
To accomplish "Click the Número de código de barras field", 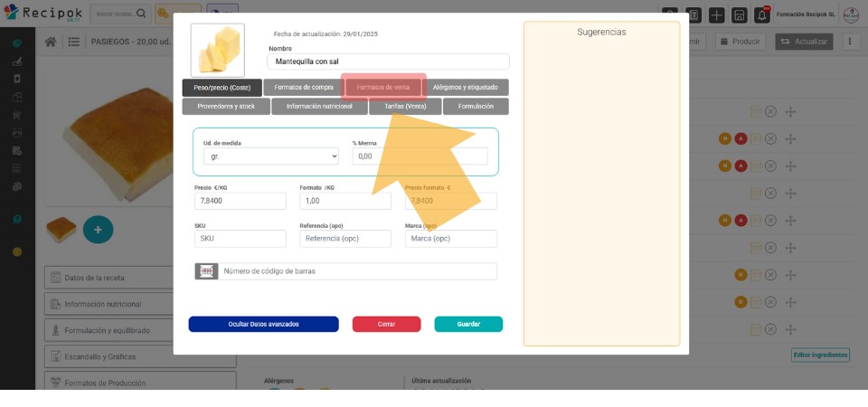I will (x=357, y=271).
